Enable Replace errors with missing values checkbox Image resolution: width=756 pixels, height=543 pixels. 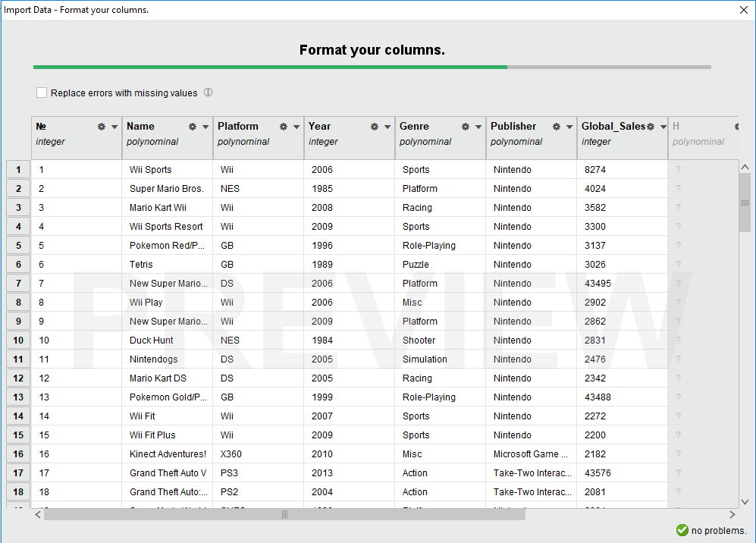tap(42, 93)
